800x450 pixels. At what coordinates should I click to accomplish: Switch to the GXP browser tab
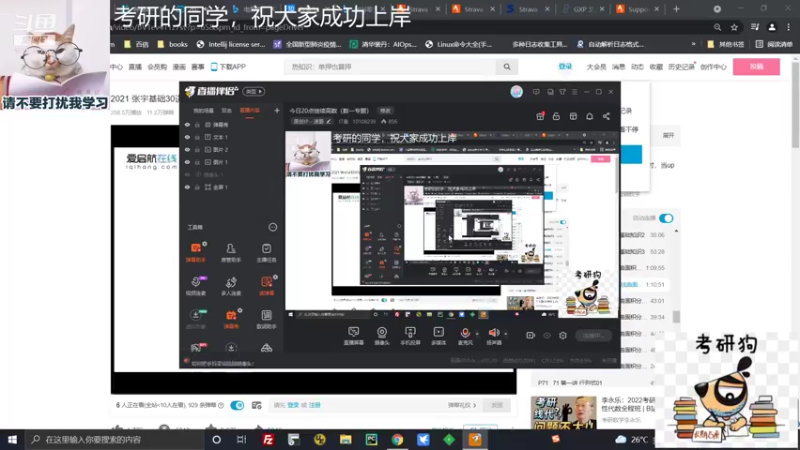pos(583,9)
